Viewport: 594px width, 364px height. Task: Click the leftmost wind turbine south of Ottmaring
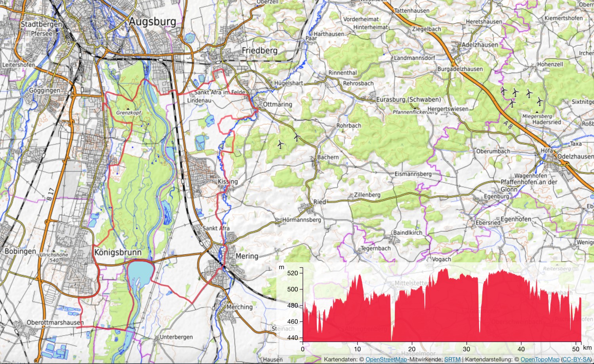click(x=280, y=144)
